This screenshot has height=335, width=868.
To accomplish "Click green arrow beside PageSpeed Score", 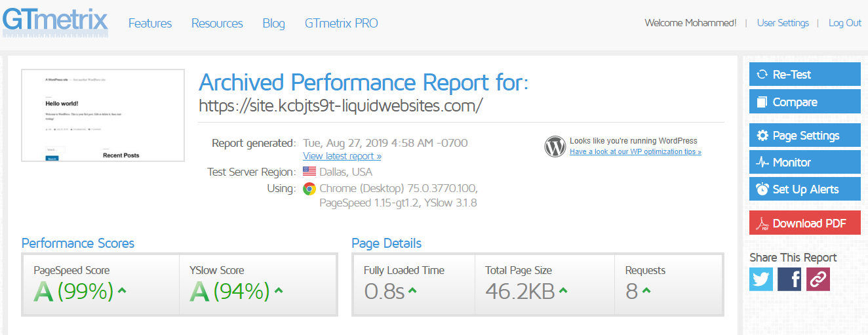I will 122,290.
